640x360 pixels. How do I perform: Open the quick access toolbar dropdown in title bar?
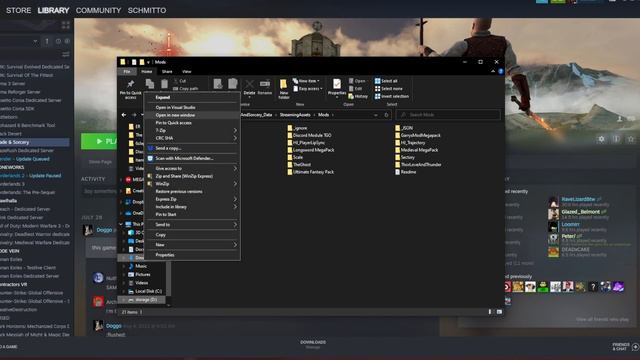point(148,62)
